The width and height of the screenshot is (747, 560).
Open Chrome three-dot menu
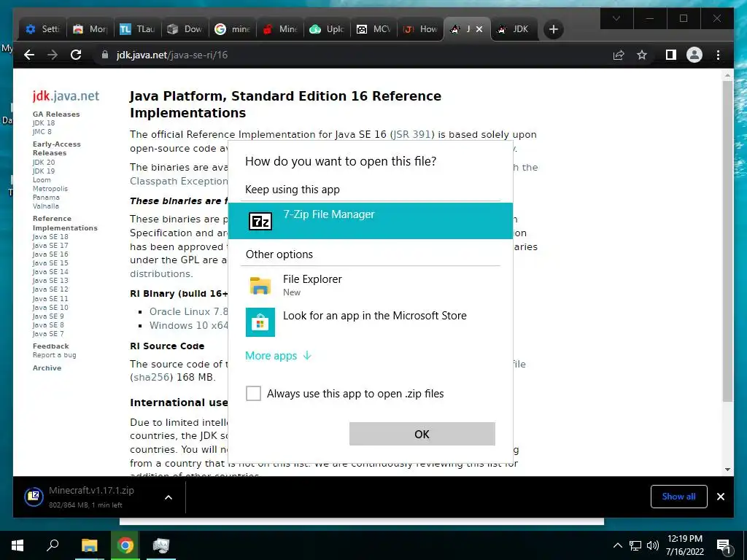[718, 55]
